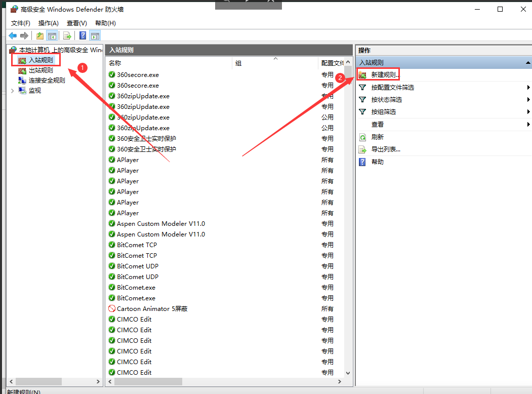Open the 操作(A) menu
532x394 pixels.
48,23
